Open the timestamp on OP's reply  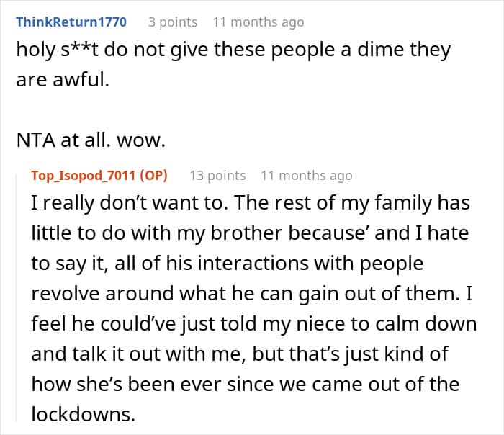307,176
